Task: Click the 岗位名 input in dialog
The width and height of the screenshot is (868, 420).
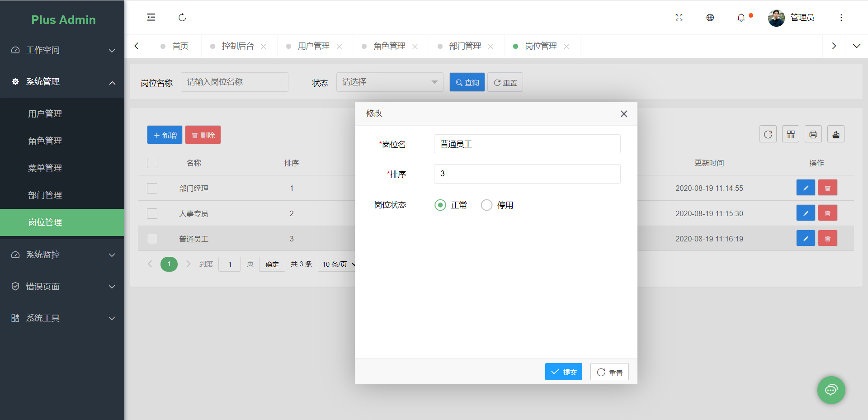Action: [x=527, y=144]
